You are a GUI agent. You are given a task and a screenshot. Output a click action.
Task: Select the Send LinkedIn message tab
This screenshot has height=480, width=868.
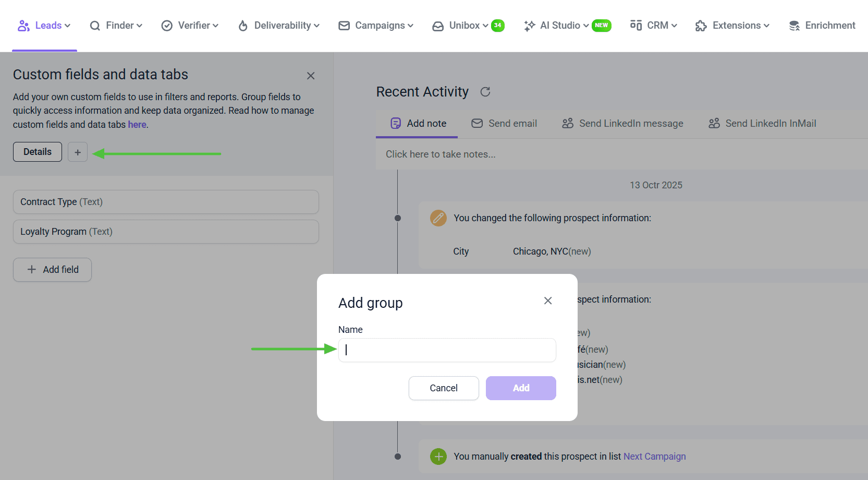click(622, 124)
